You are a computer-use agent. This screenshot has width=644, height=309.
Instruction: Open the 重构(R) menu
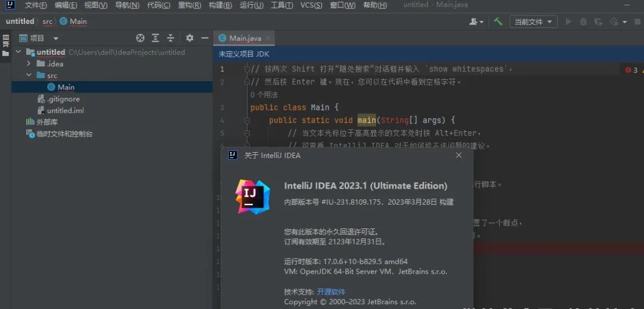point(190,5)
